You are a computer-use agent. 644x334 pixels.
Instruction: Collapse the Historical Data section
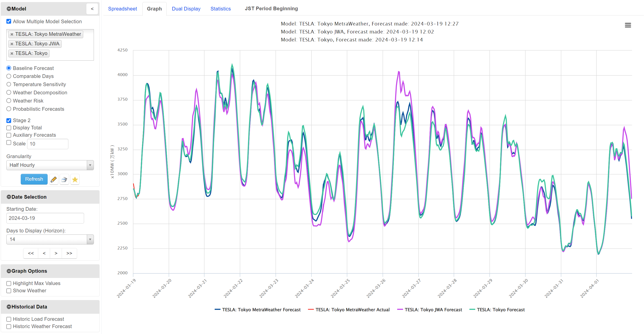[9, 306]
